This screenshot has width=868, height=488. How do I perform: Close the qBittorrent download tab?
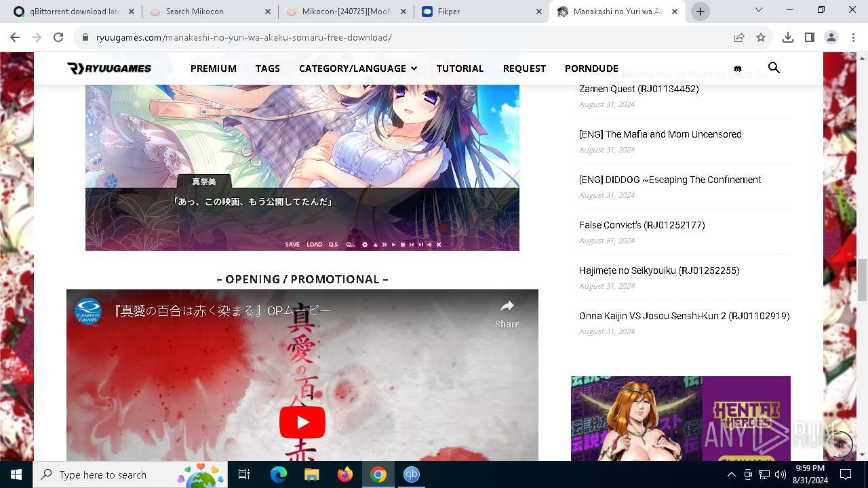point(131,12)
